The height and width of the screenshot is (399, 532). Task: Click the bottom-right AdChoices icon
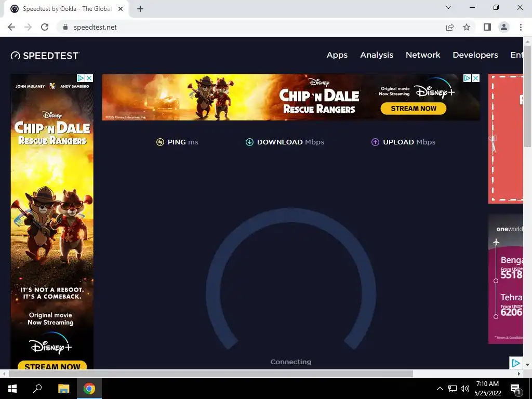click(x=516, y=363)
